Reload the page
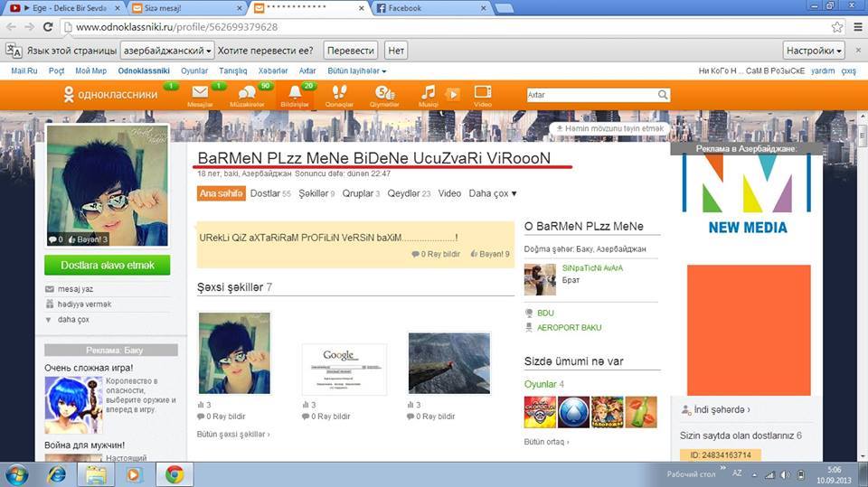 point(48,26)
